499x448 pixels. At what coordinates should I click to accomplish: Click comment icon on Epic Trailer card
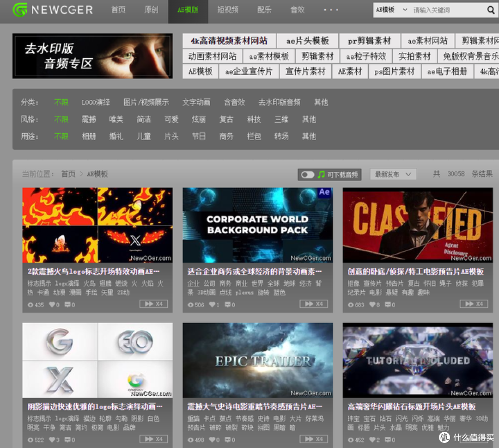[x=227, y=440]
